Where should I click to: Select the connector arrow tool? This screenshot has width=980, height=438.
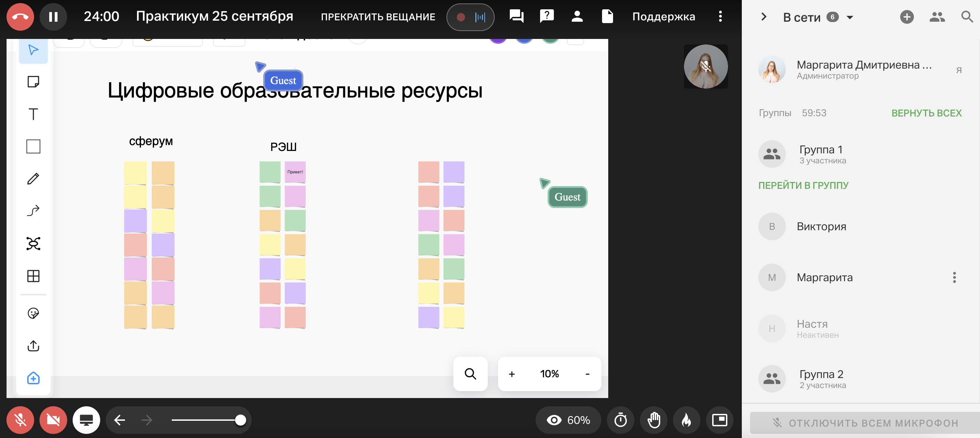[33, 211]
